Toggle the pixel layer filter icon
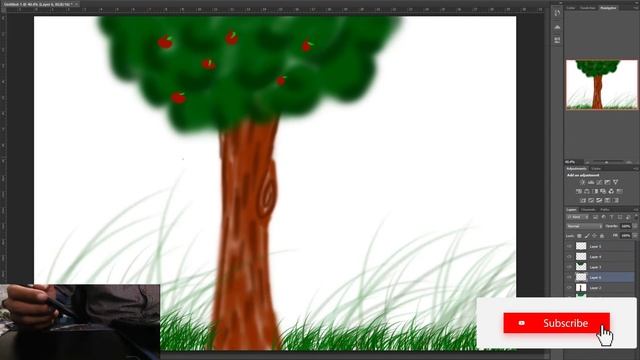Image resolution: width=640 pixels, height=360 pixels. pos(595,217)
